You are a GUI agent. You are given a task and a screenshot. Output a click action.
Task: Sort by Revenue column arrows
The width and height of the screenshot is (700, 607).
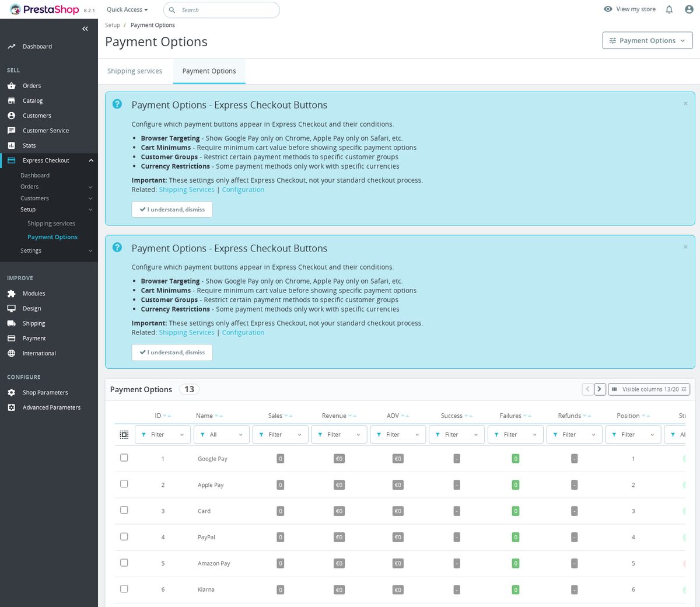coord(352,416)
